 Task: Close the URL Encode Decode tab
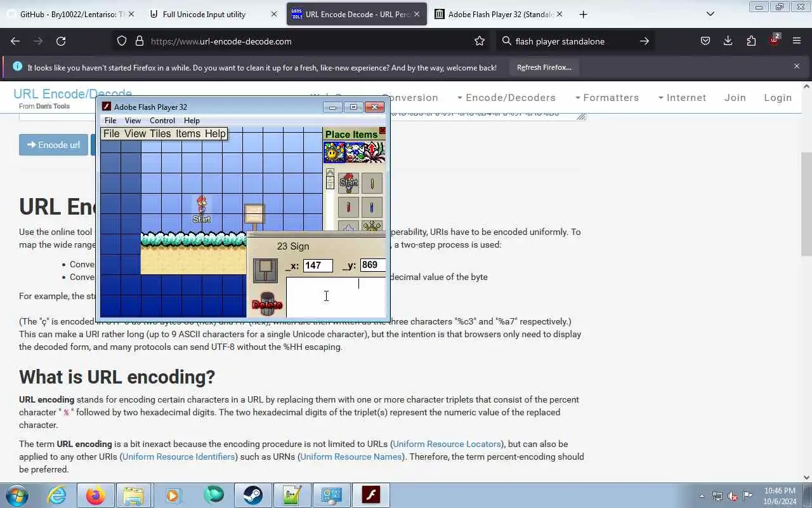[x=417, y=14]
